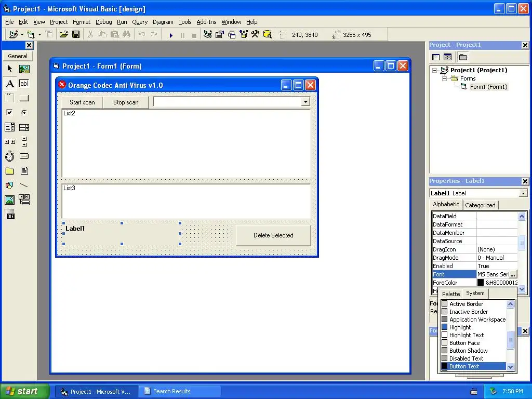This screenshot has height=399, width=532.
Task: Open the Menu Editor from the toolbar
Action: pyautogui.click(x=49, y=34)
